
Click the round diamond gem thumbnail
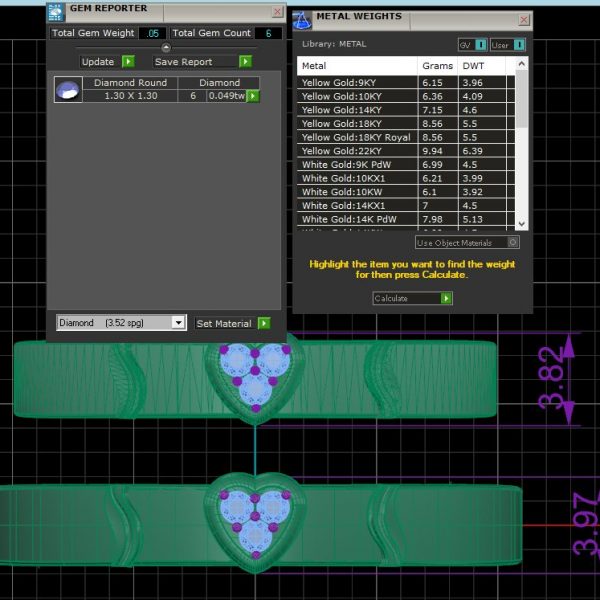(x=68, y=90)
